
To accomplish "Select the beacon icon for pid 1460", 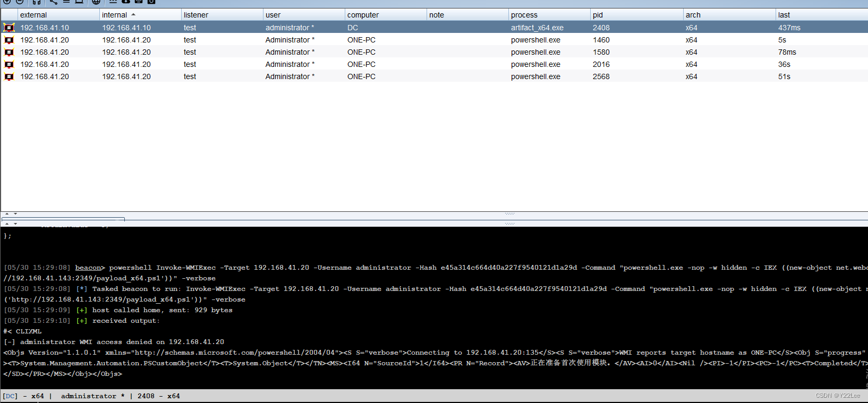I will pos(9,40).
